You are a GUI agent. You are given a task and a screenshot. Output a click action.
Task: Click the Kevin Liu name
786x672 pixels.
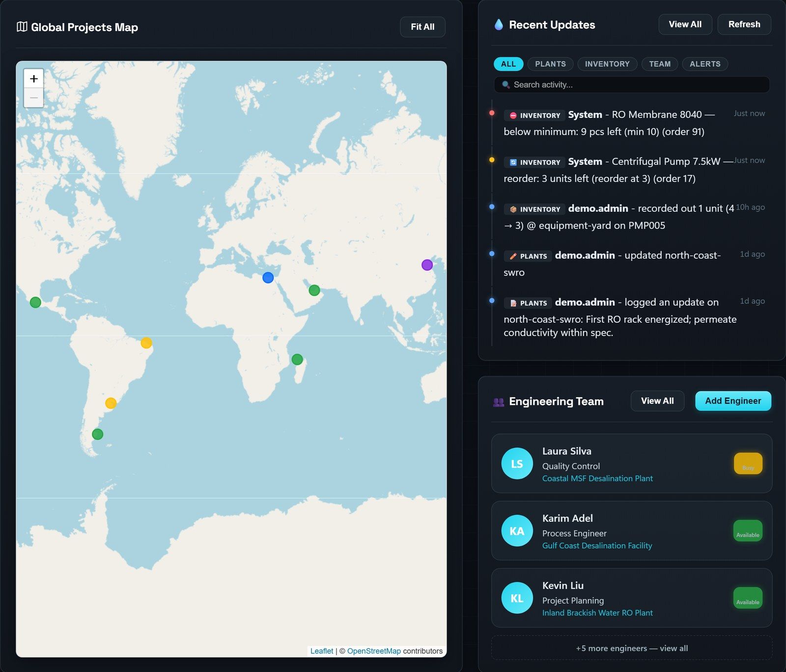pyautogui.click(x=563, y=586)
